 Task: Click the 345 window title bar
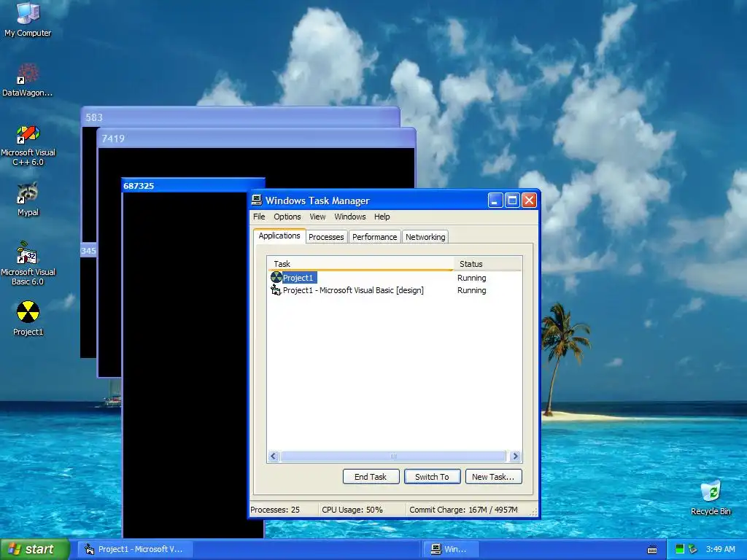tap(88, 251)
